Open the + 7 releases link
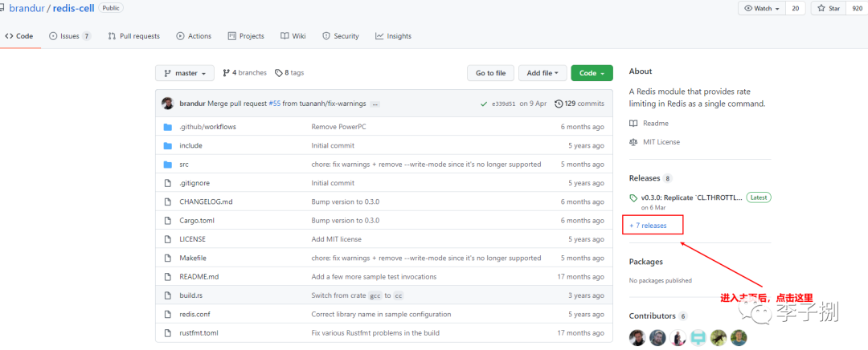868x350 pixels. pos(649,226)
